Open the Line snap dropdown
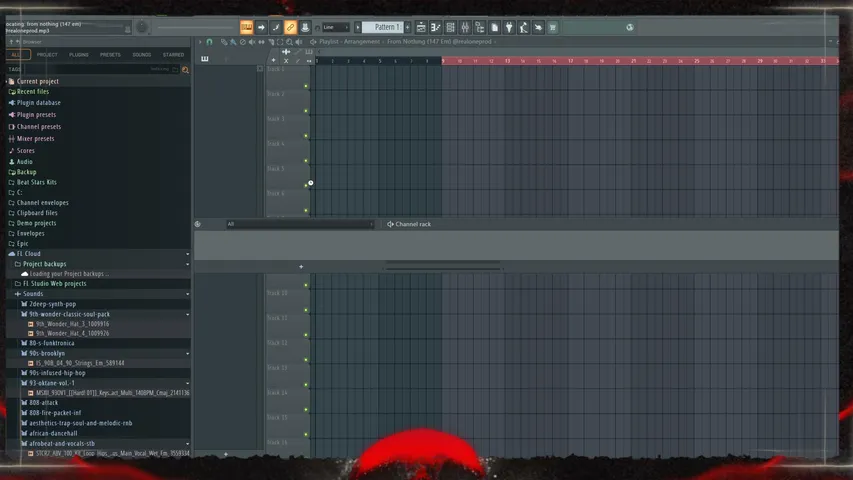This screenshot has width=853, height=480. [336, 27]
